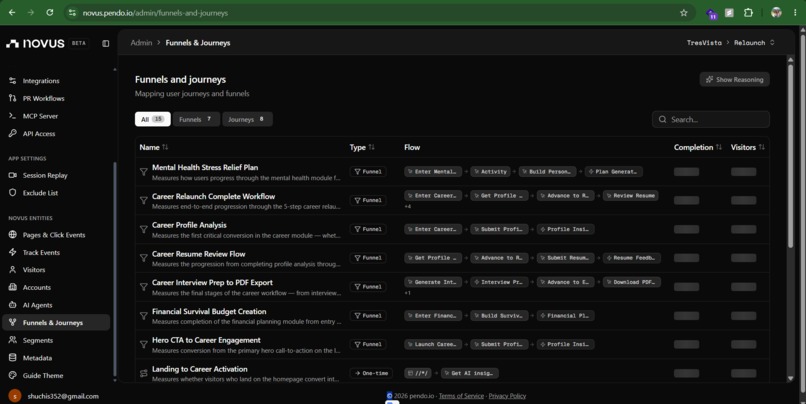Screen dimensions: 806x404
Task: Click the Get AI insig... step chip
Action: click(x=469, y=373)
